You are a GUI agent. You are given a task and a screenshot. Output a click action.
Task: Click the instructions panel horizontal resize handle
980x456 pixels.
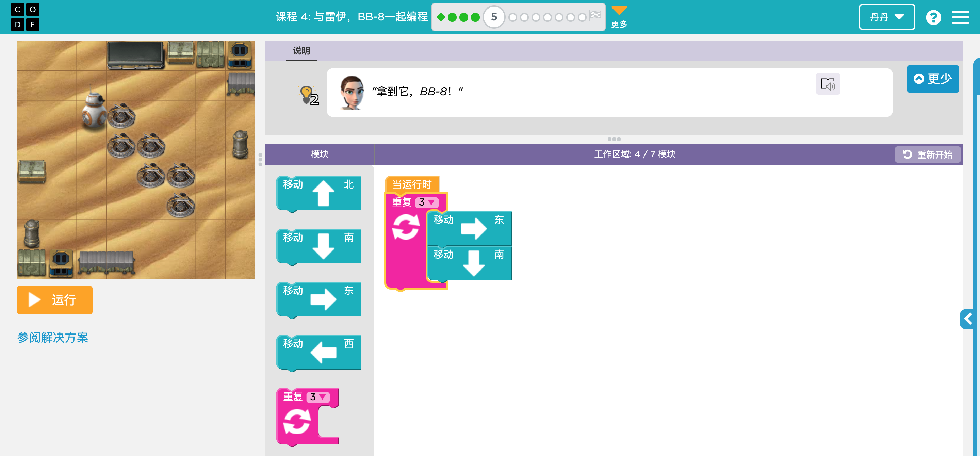click(x=614, y=139)
